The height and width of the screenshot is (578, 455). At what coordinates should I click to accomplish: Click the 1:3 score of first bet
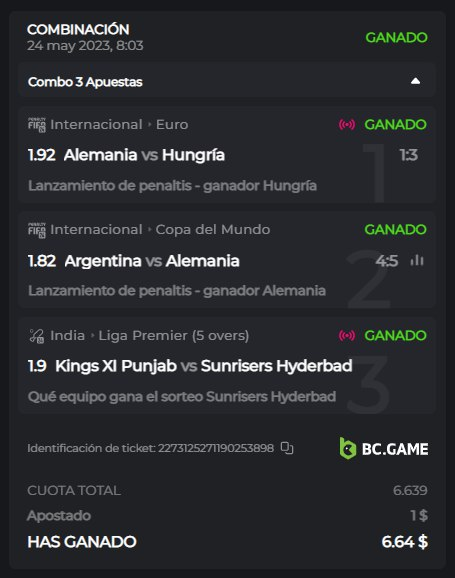[x=409, y=155]
